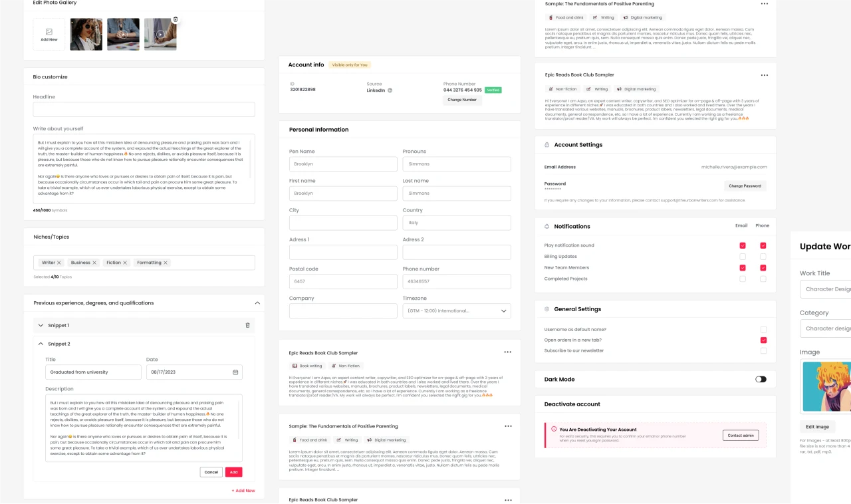
Task: Open the Timezone dropdown
Action: [457, 311]
